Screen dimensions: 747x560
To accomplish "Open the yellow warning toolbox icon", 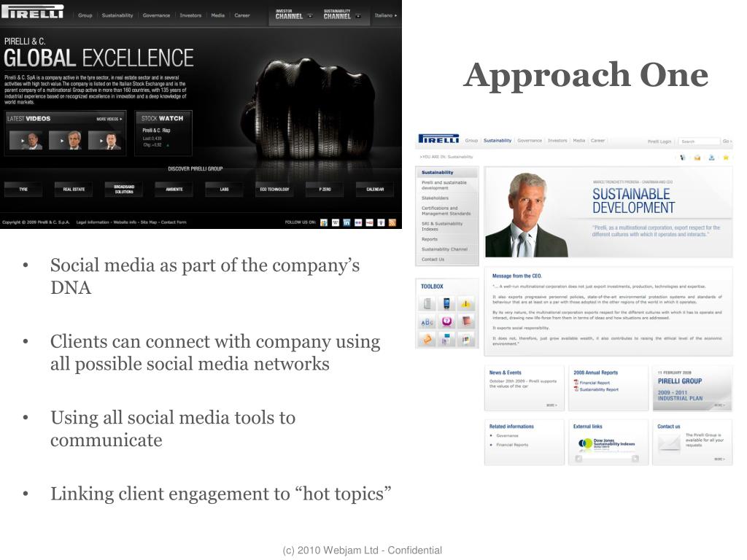I will 466,303.
